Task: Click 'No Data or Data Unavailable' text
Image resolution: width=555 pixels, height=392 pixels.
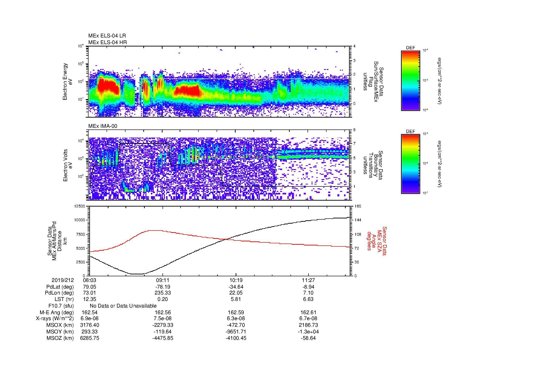Action: (x=123, y=306)
